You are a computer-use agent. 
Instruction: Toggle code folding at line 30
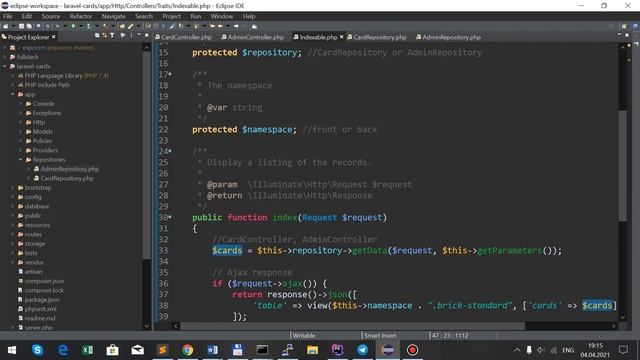(170, 217)
